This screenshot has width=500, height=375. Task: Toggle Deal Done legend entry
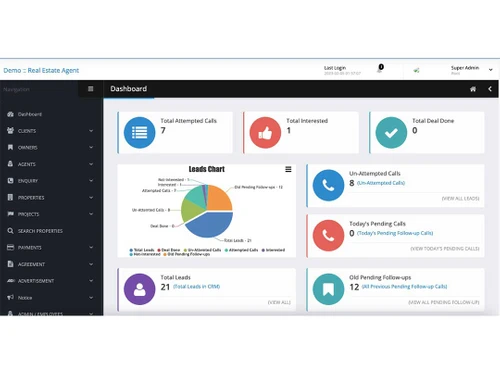(169, 250)
